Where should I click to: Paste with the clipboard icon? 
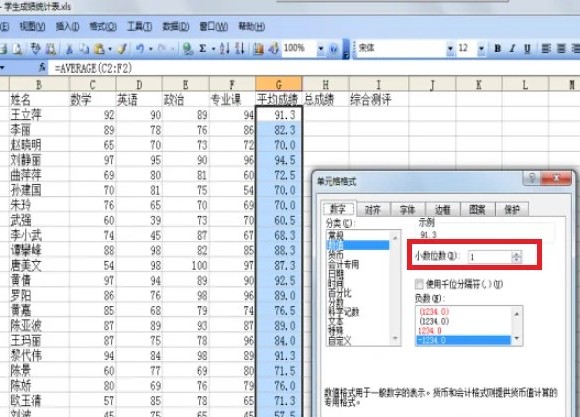pyautogui.click(x=99, y=49)
